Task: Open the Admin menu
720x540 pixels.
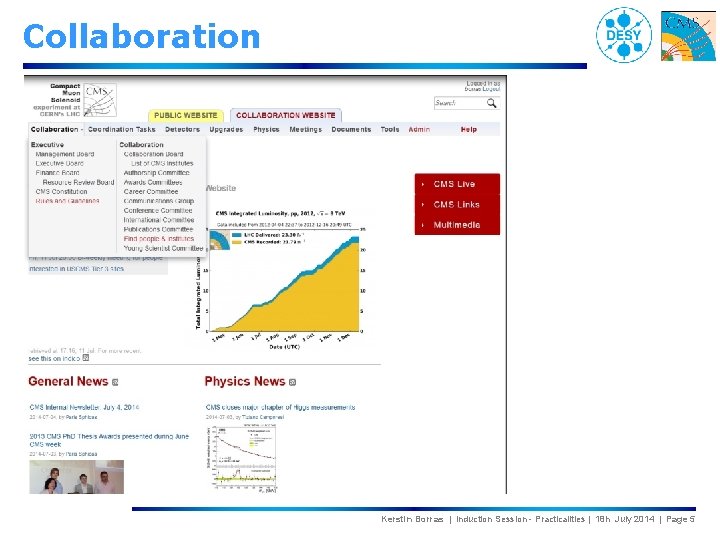Action: pyautogui.click(x=419, y=129)
